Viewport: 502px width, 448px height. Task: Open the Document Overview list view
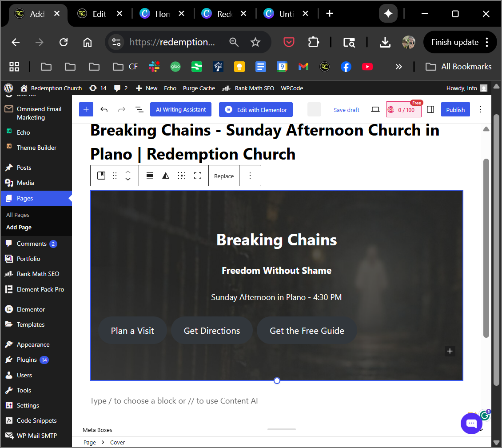[139, 110]
